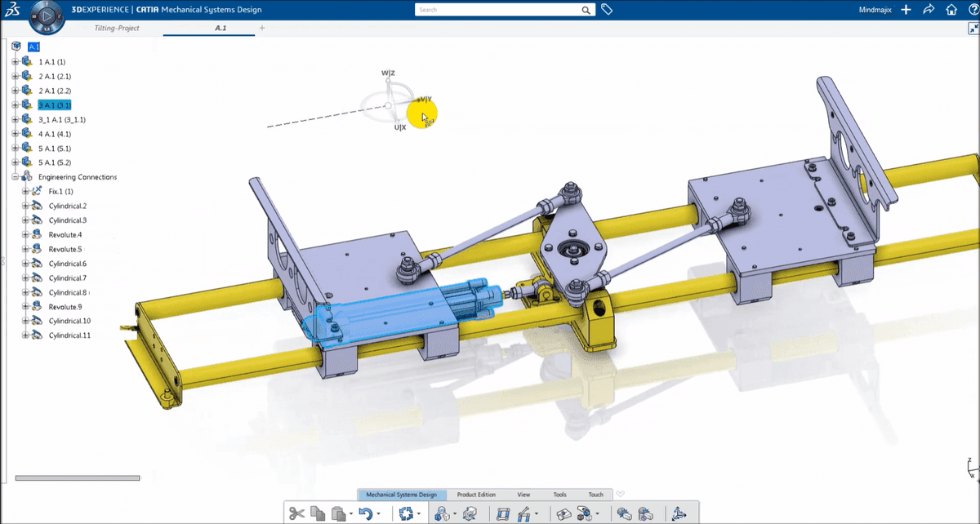Switch to the Product Edition tab
This screenshot has height=524, width=980.
click(x=476, y=495)
